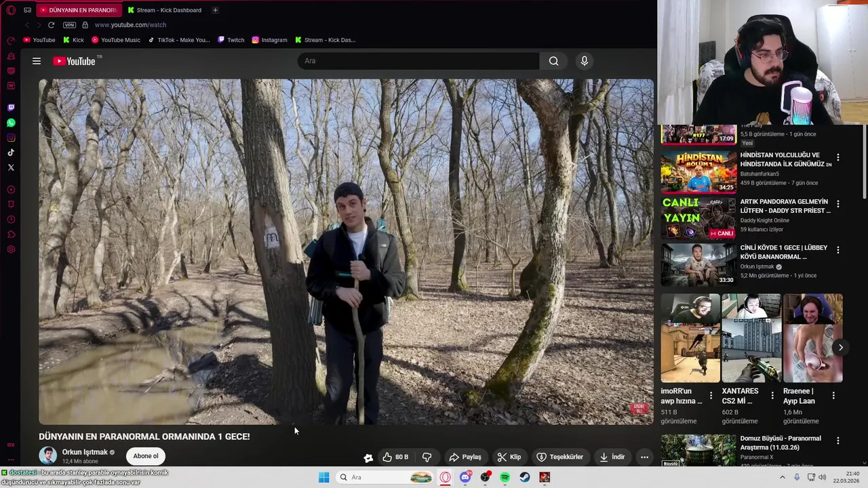The height and width of the screenshot is (488, 868).
Task: Open TikTok - Make You bookmark
Action: click(x=180, y=40)
